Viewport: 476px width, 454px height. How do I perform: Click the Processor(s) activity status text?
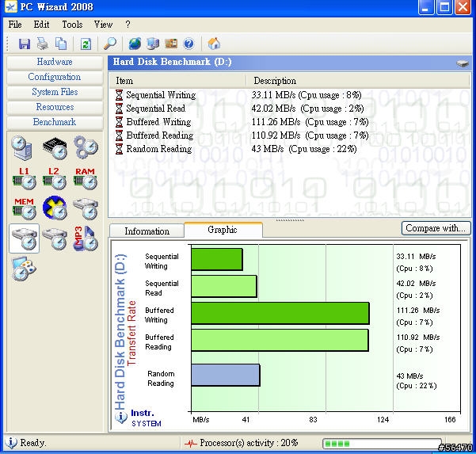tap(249, 443)
